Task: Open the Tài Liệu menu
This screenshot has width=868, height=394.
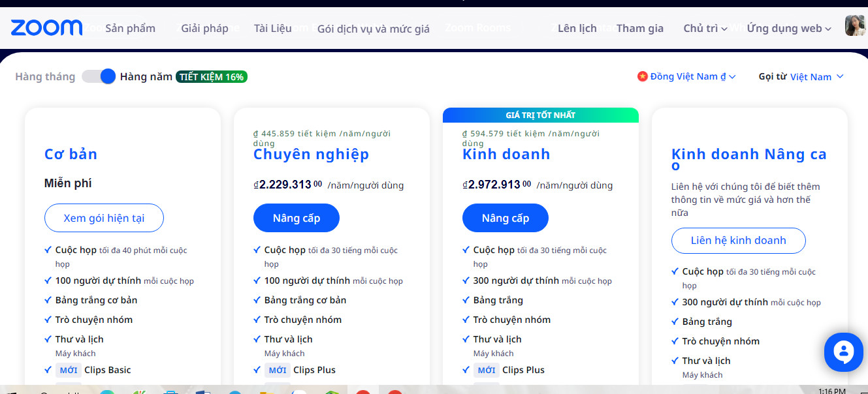Action: click(x=273, y=28)
